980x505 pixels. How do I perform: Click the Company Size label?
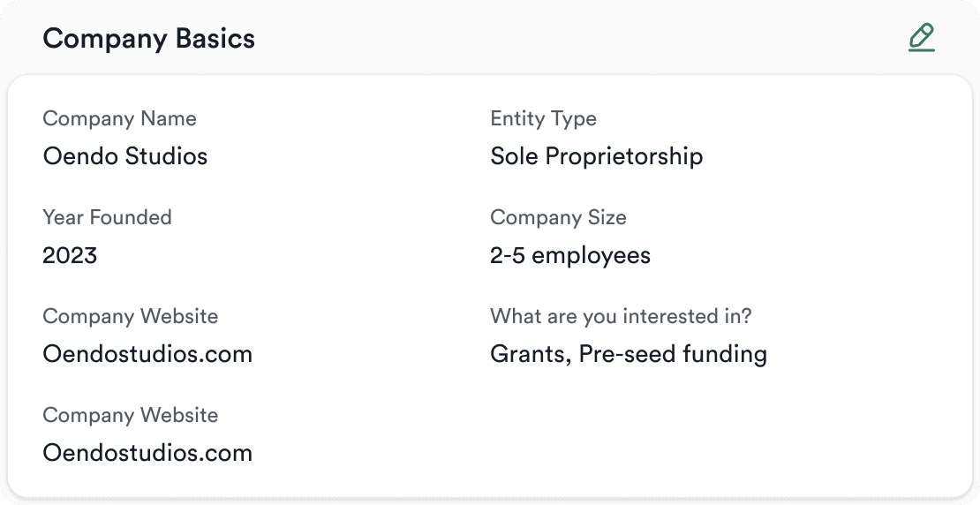pos(558,217)
